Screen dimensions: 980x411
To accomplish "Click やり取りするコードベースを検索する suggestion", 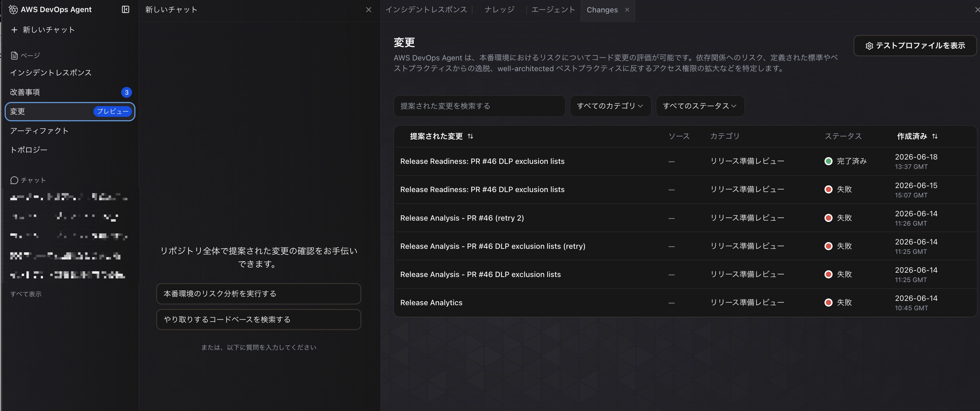I will pos(258,319).
